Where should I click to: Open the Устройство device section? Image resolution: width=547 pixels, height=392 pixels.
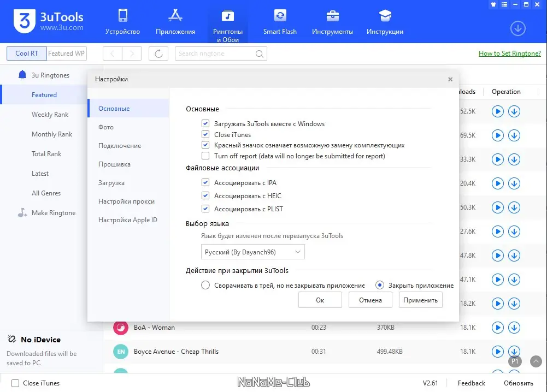122,22
